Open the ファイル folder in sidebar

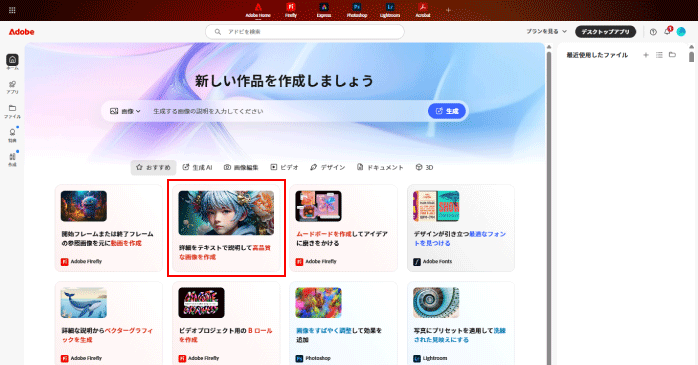[x=12, y=111]
